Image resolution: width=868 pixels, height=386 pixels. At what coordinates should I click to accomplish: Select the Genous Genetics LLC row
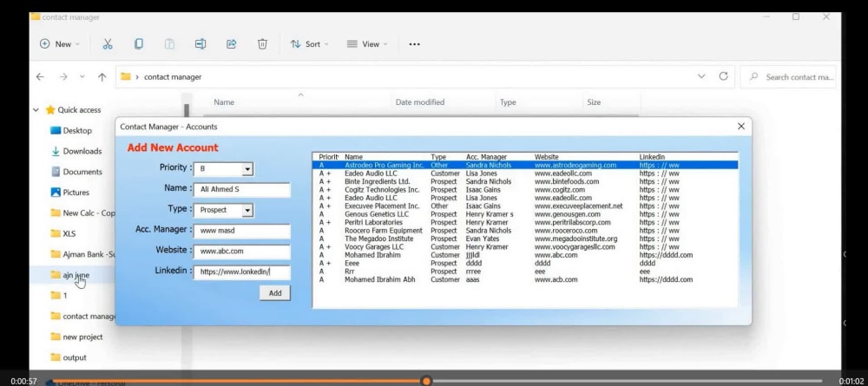coord(525,214)
